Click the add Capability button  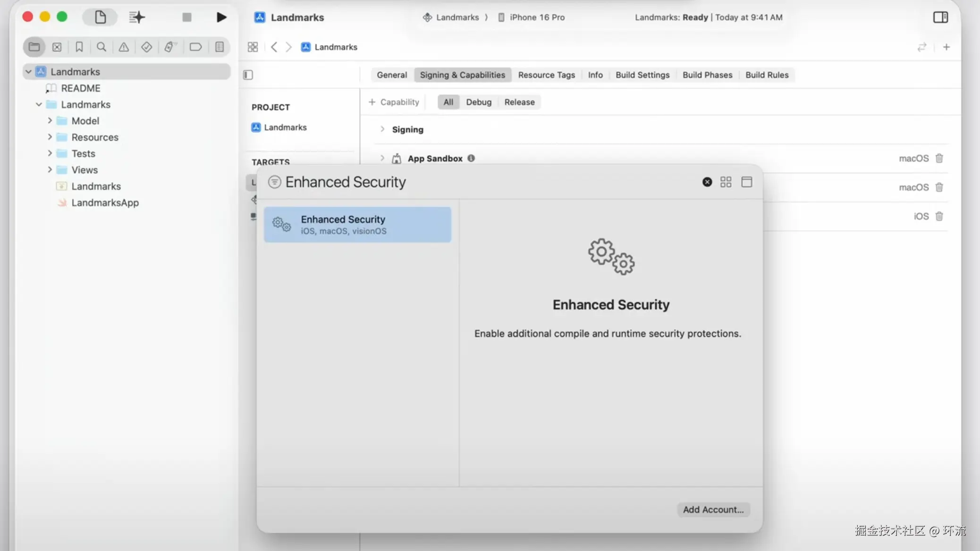[394, 102]
